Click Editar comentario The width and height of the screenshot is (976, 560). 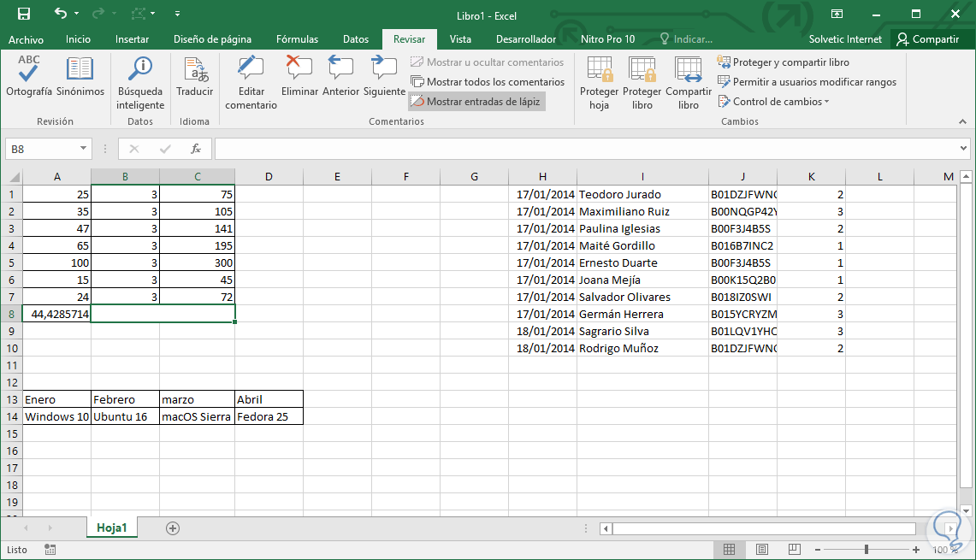[x=251, y=84]
